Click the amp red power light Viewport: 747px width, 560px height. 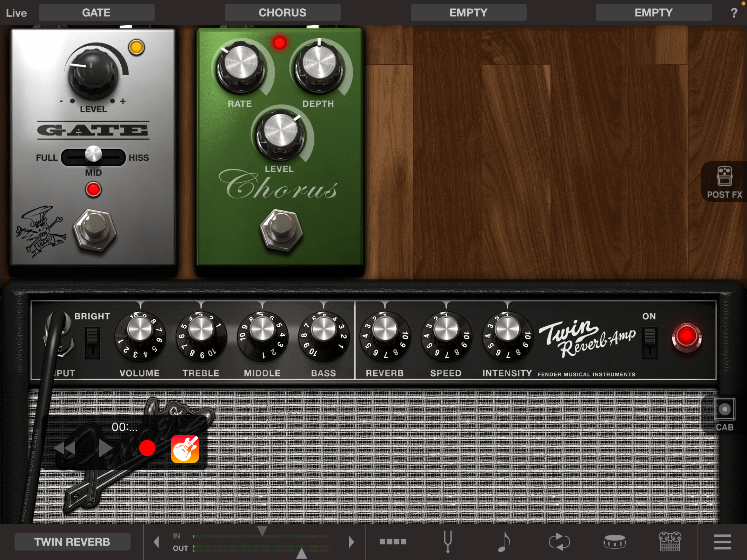point(686,337)
